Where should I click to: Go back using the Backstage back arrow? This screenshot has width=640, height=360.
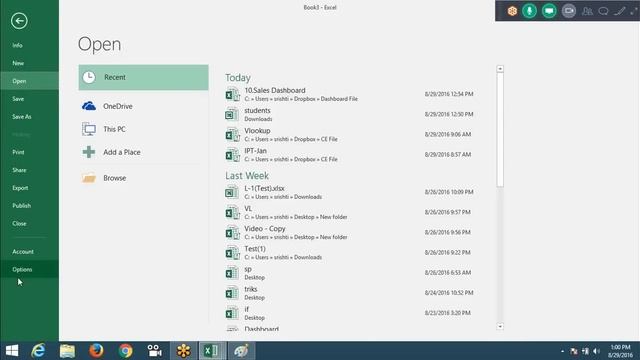pos(19,21)
